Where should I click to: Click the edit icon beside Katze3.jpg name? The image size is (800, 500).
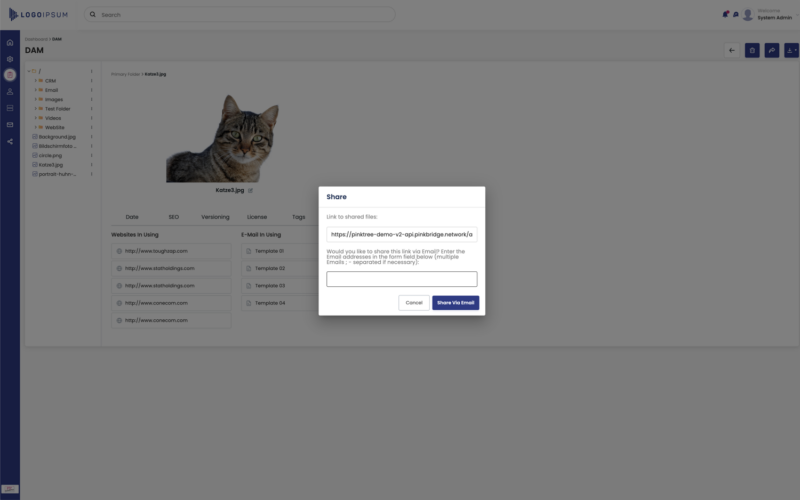(x=250, y=190)
